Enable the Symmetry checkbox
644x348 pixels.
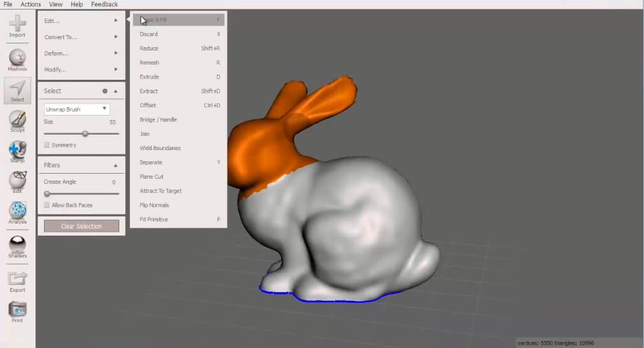click(47, 145)
